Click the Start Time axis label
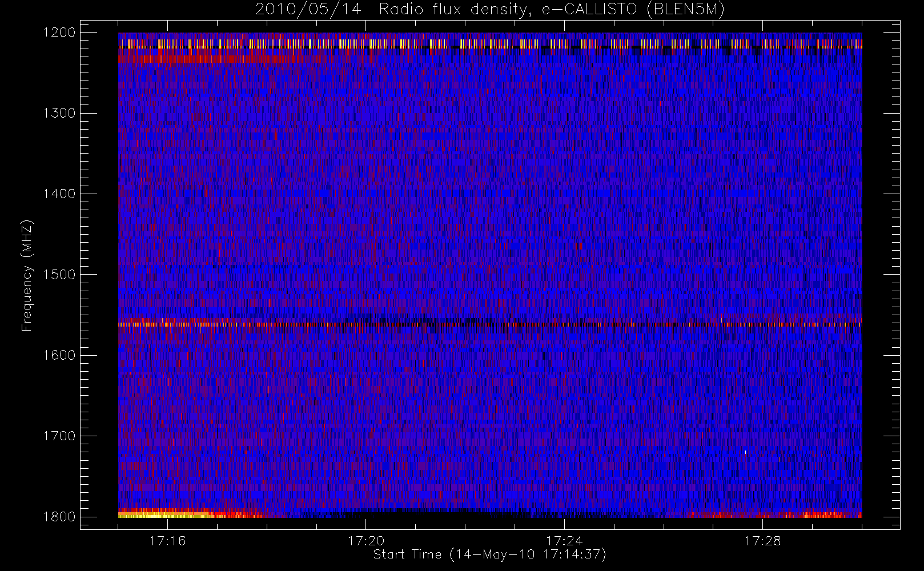924x571 pixels. click(489, 554)
